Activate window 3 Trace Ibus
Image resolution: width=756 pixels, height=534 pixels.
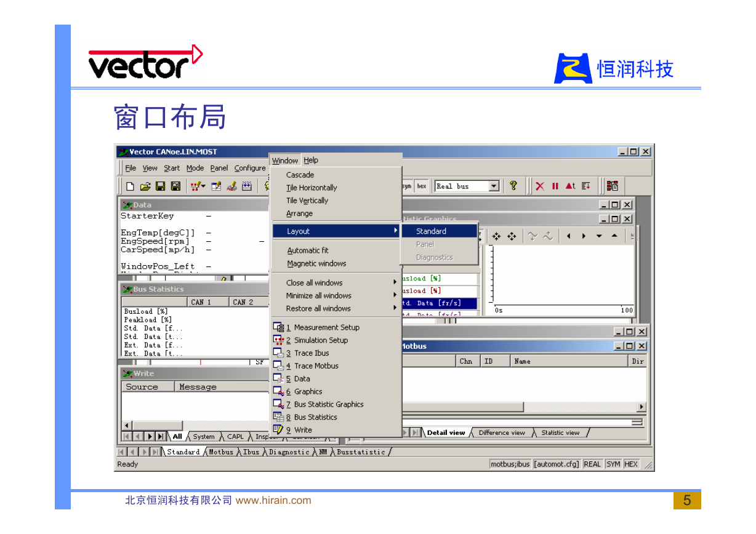337,353
